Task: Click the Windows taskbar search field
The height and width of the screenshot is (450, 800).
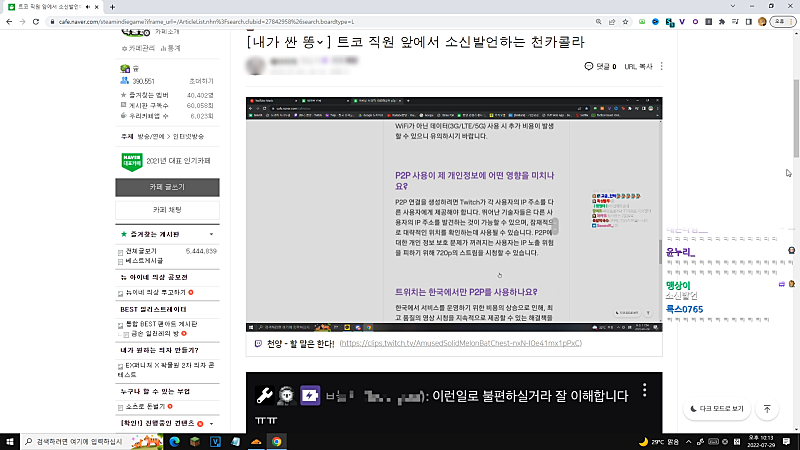Action: (x=78, y=441)
